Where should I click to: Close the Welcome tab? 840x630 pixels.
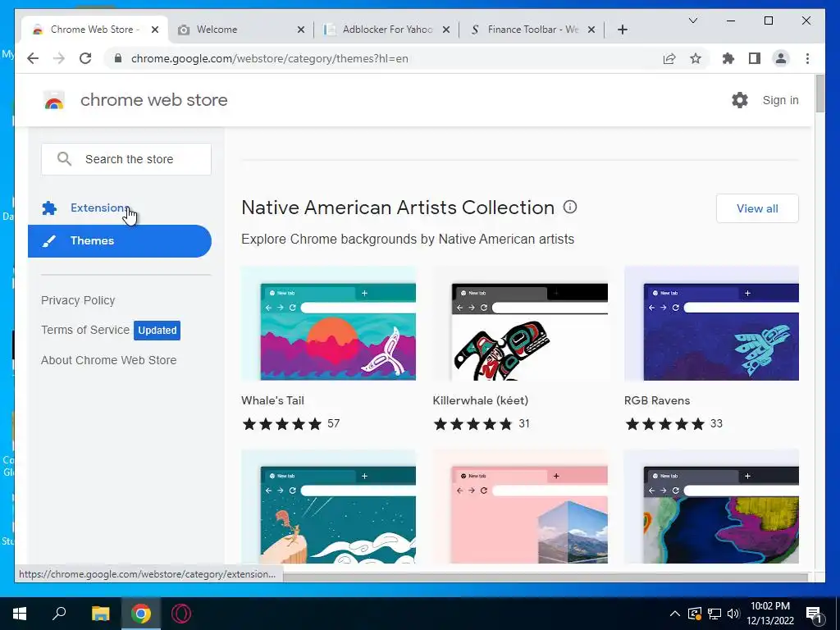(x=300, y=30)
